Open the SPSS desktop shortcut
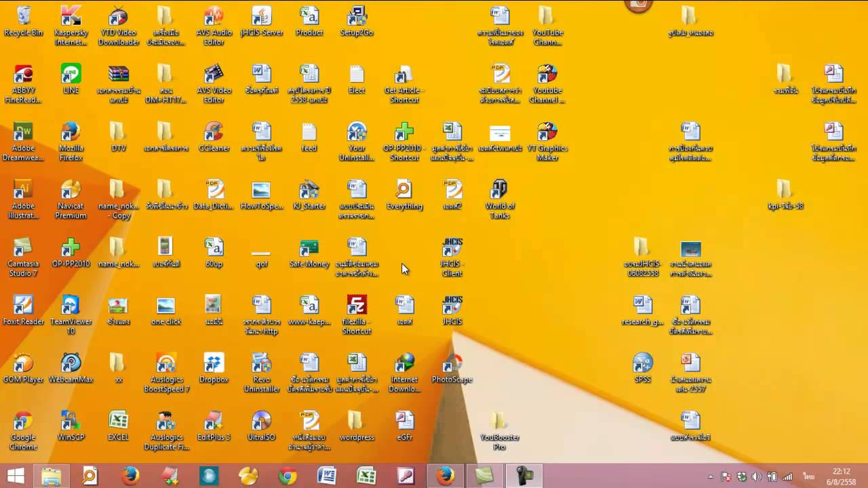This screenshot has height=488, width=868. pyautogui.click(x=643, y=368)
